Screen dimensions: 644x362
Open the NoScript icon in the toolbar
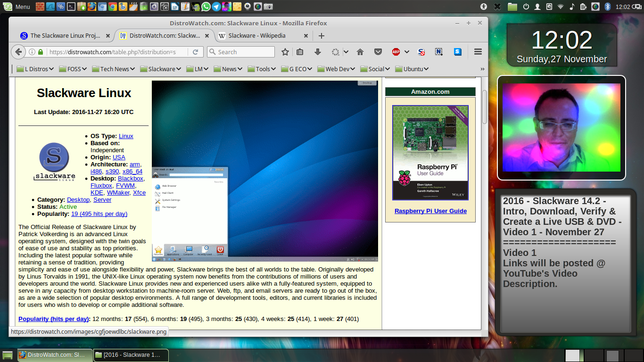coord(421,52)
